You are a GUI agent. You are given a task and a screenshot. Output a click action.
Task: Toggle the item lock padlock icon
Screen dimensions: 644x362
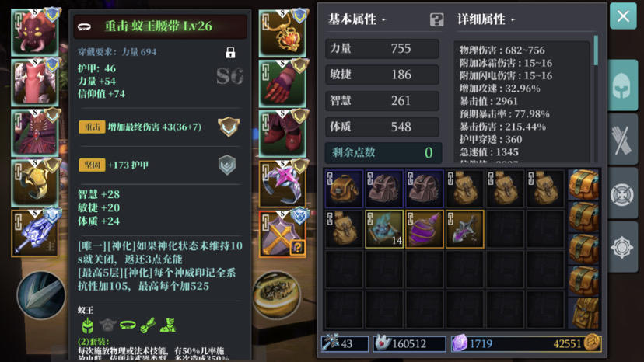click(x=230, y=52)
